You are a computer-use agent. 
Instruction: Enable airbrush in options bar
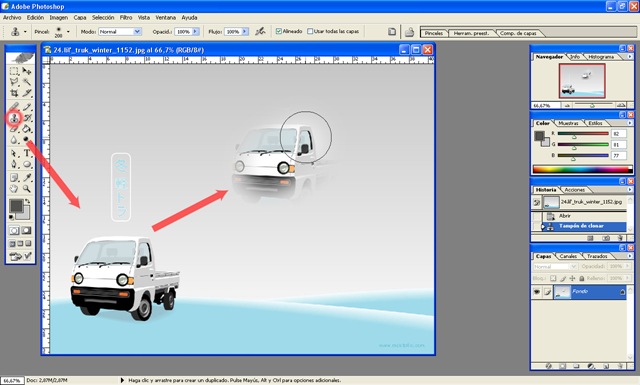tap(260, 31)
